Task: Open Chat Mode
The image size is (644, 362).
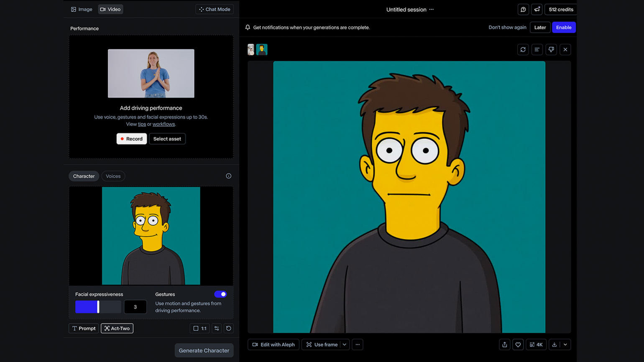Action: (x=215, y=9)
